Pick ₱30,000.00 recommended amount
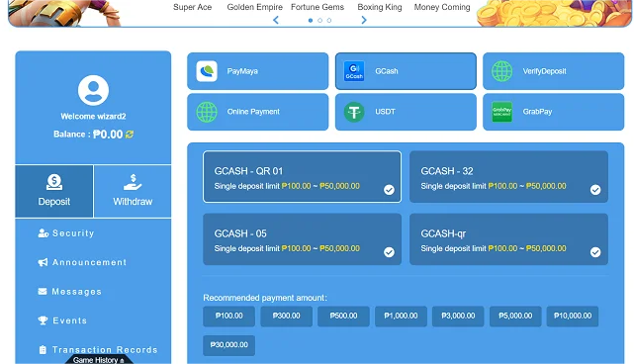The height and width of the screenshot is (364, 634). (x=228, y=345)
